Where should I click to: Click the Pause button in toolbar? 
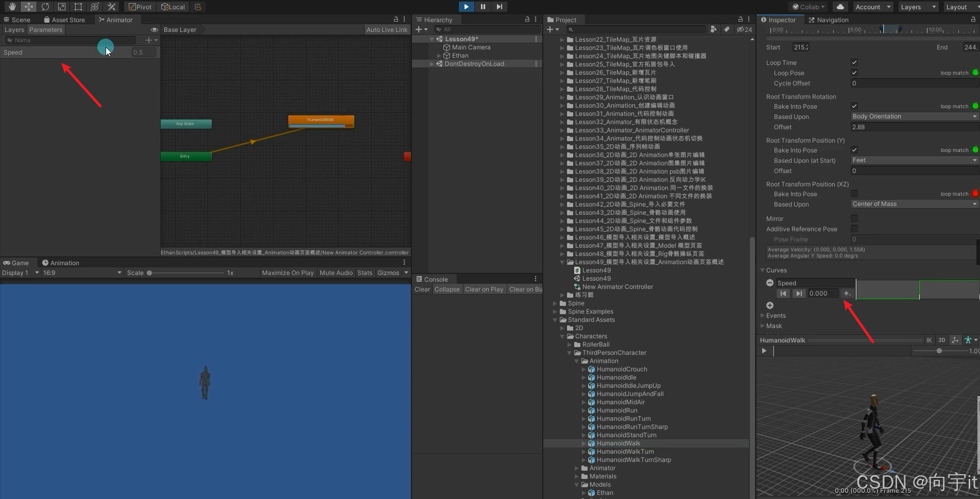click(x=483, y=7)
